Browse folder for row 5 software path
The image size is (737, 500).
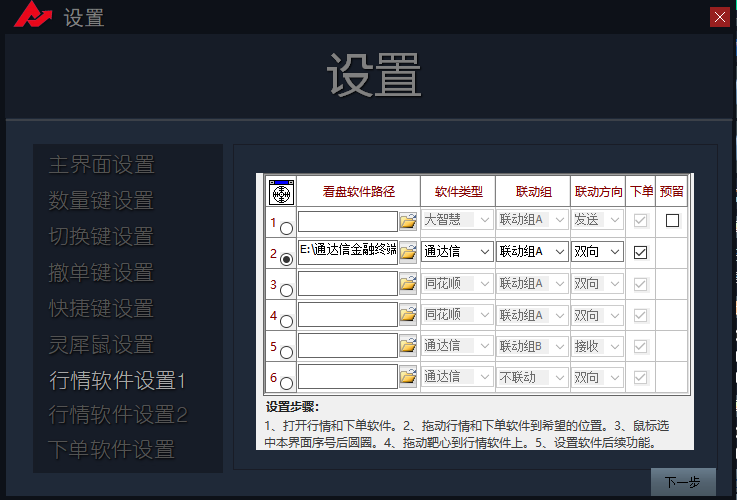408,345
